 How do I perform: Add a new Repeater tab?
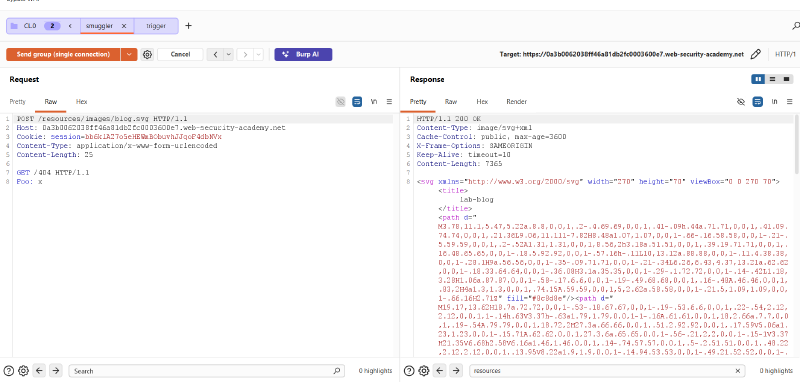[188, 26]
